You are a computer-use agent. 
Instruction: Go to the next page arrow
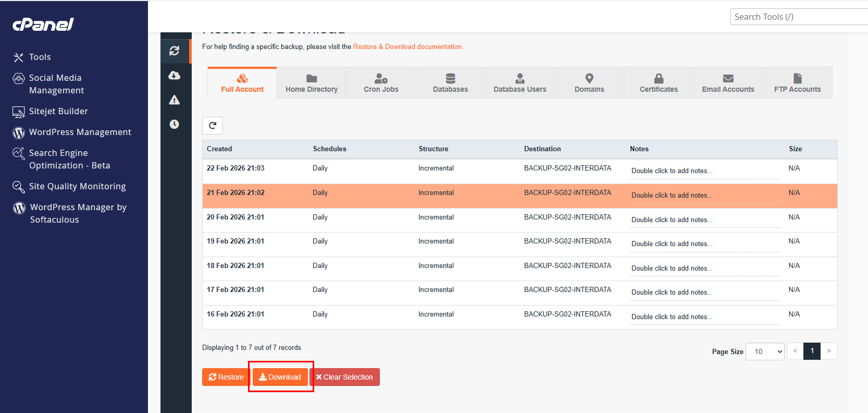point(829,351)
